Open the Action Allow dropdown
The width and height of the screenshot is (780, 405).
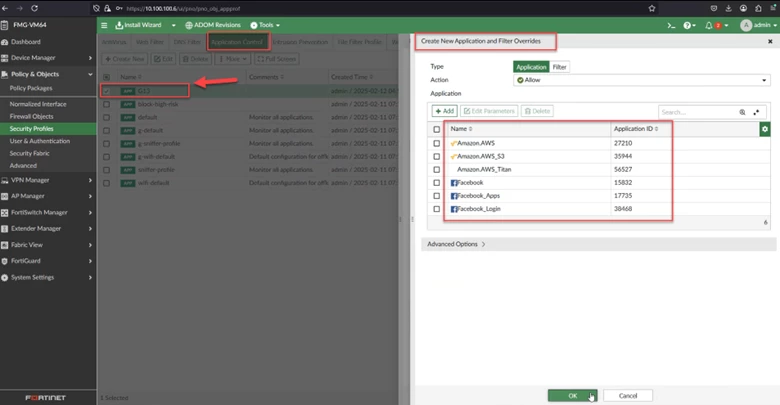coord(642,80)
